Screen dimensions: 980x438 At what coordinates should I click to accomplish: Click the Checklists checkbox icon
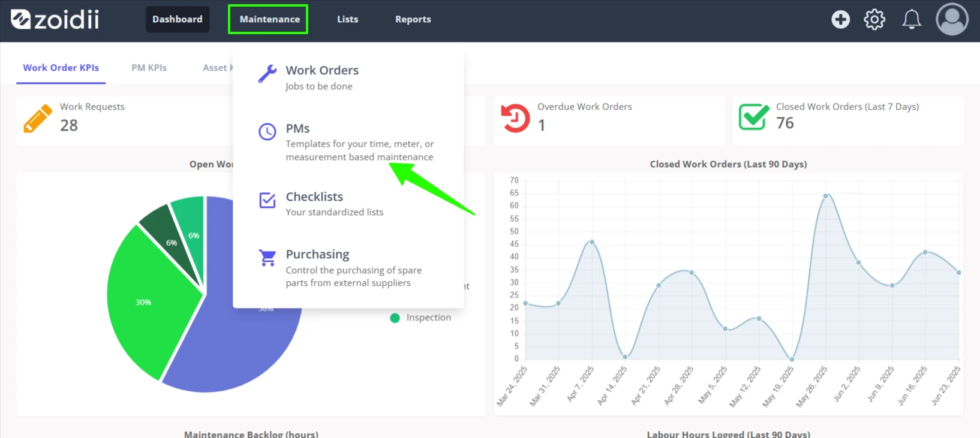point(267,200)
